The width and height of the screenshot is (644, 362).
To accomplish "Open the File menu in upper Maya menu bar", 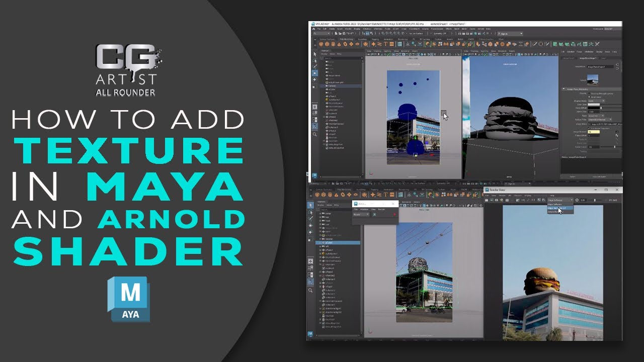I will point(319,29).
